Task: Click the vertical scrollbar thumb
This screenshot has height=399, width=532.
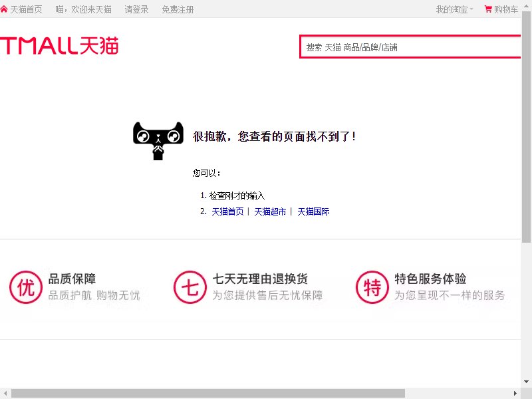Action: coord(526,126)
